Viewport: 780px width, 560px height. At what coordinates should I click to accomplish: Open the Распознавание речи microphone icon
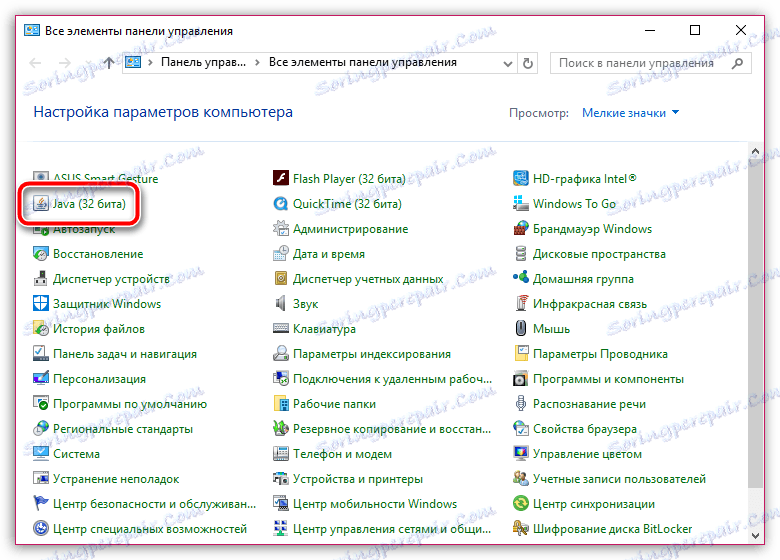click(520, 403)
